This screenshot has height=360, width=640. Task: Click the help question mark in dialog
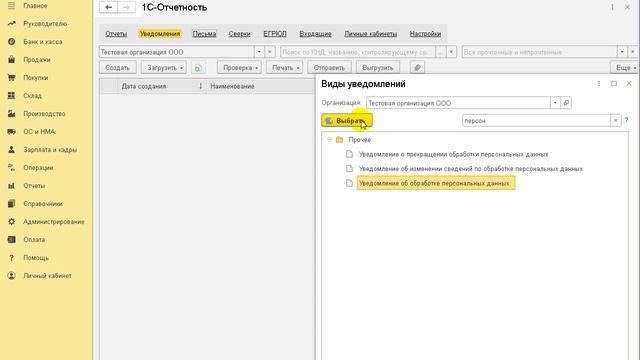[x=626, y=120]
